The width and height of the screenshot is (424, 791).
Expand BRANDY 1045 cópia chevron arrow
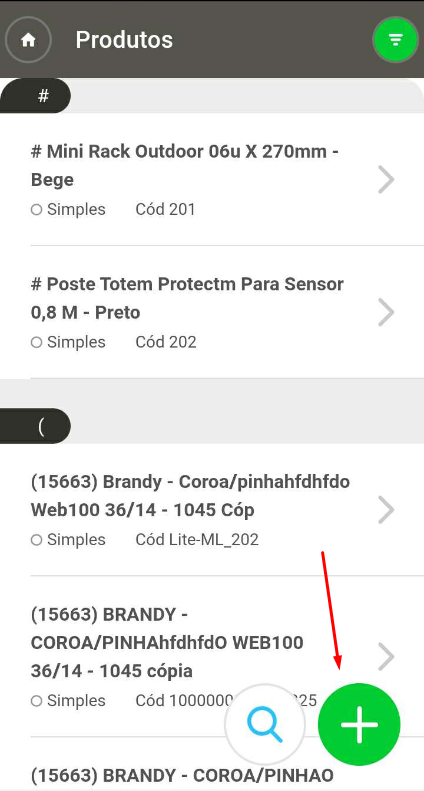pyautogui.click(x=386, y=657)
